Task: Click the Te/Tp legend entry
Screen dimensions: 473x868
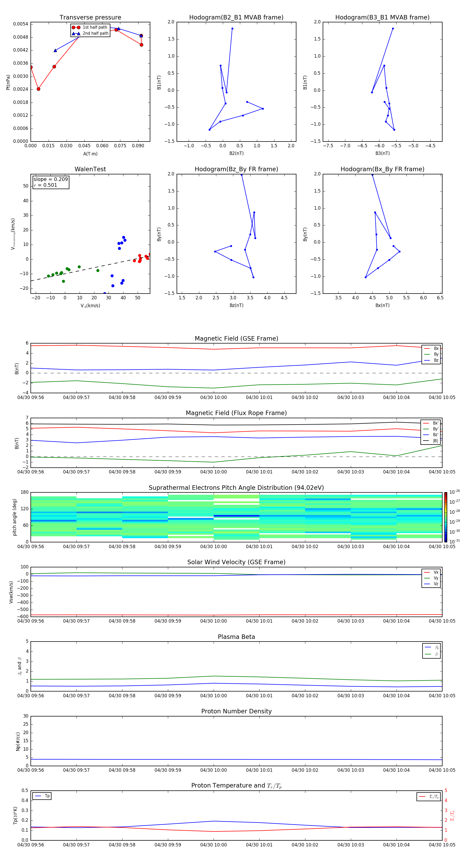Action: pos(429,796)
